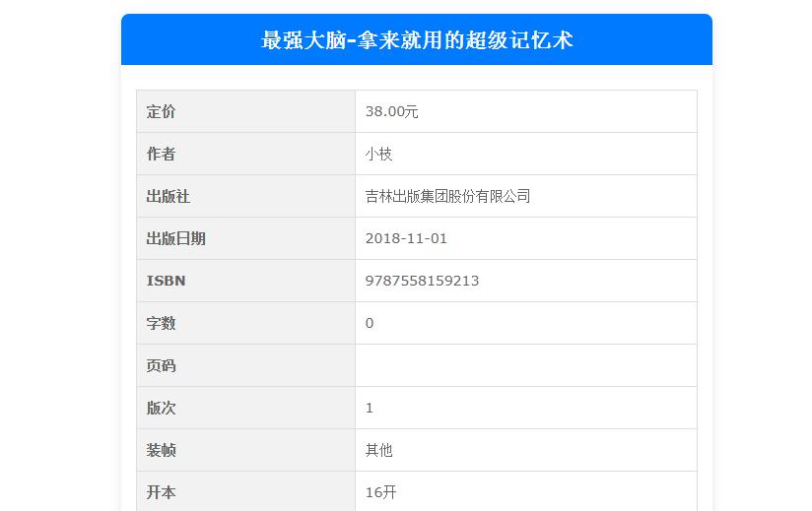This screenshot has width=812, height=511.
Task: Select the word count value 0
Action: click(x=370, y=324)
